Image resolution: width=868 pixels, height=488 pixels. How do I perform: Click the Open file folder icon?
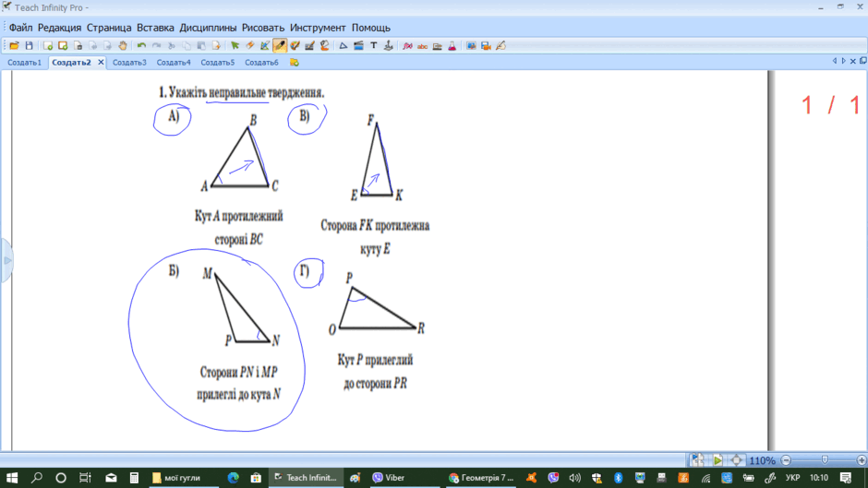pos(15,46)
